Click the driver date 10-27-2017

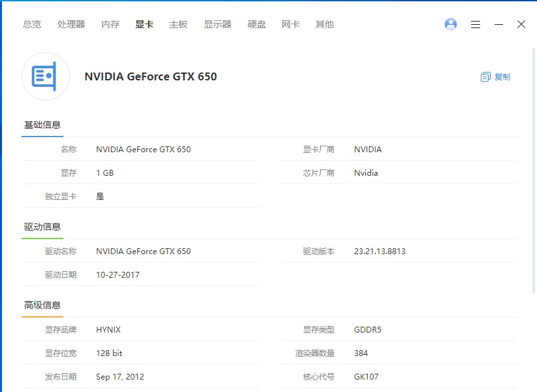click(118, 275)
